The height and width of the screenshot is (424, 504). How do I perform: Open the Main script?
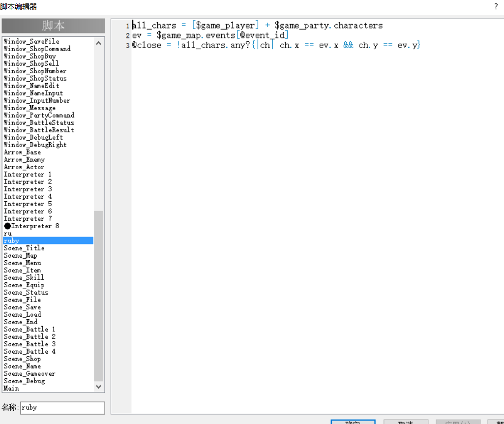(x=12, y=389)
